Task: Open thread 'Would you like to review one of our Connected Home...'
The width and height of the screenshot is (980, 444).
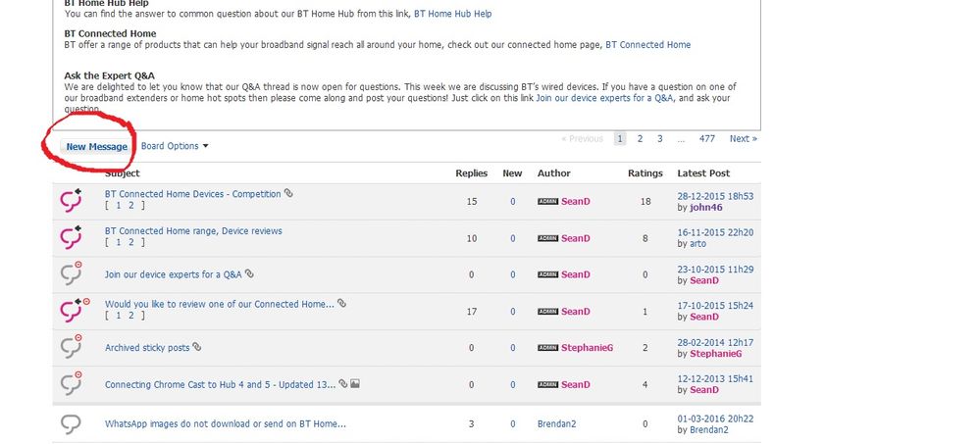Action: click(x=220, y=304)
